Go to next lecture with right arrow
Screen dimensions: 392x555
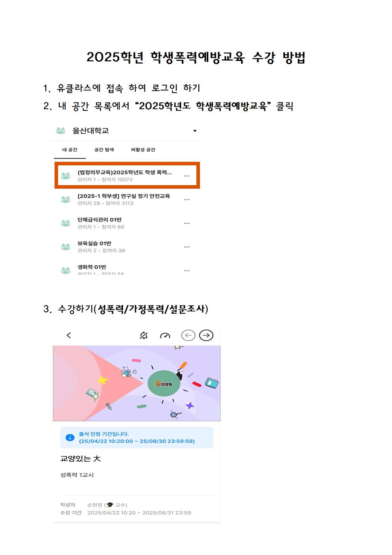pos(206,335)
